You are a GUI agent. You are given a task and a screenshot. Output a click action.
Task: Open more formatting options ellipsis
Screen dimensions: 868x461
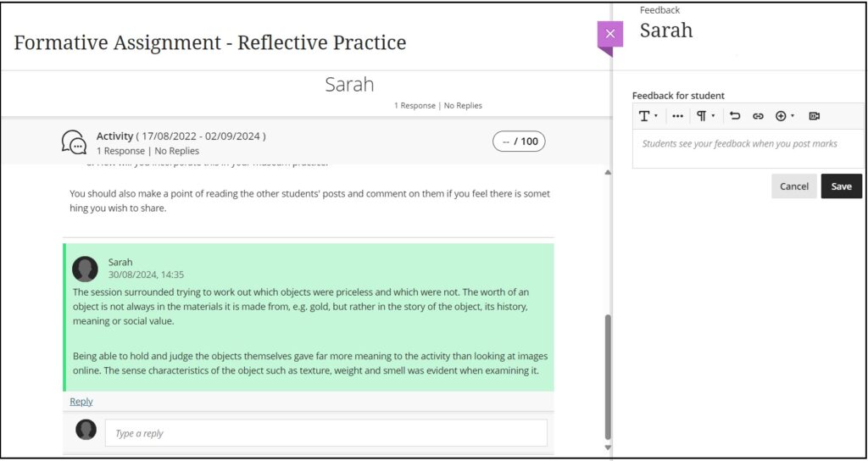(x=677, y=116)
